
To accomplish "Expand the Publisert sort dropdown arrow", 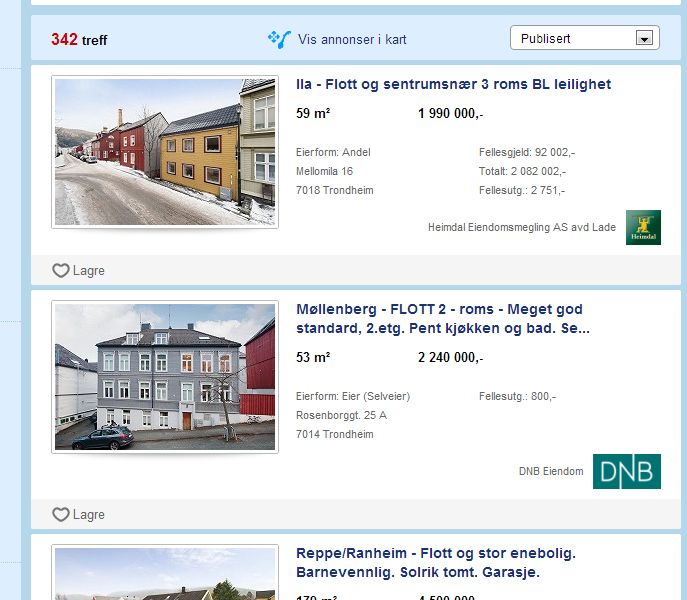I will tap(644, 39).
